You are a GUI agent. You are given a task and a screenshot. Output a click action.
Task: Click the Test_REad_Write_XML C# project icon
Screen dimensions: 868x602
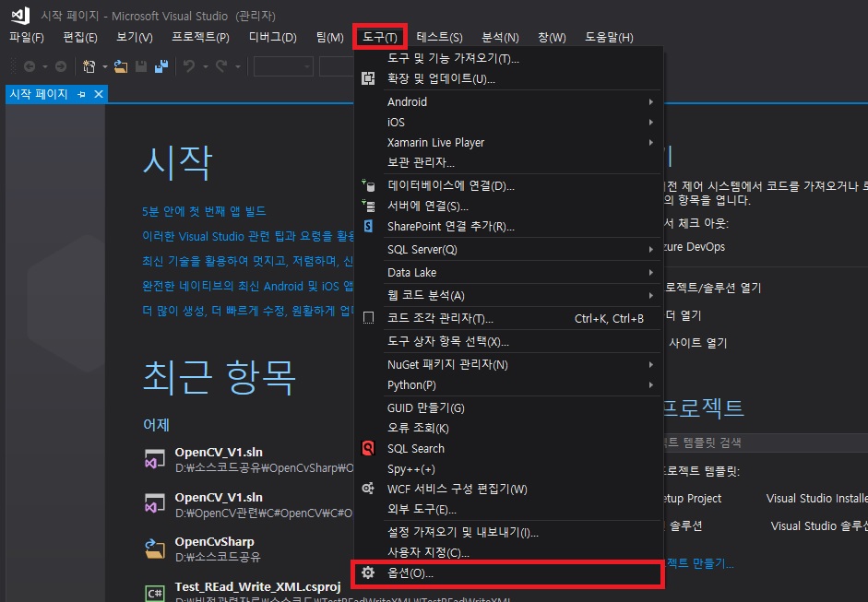click(155, 593)
